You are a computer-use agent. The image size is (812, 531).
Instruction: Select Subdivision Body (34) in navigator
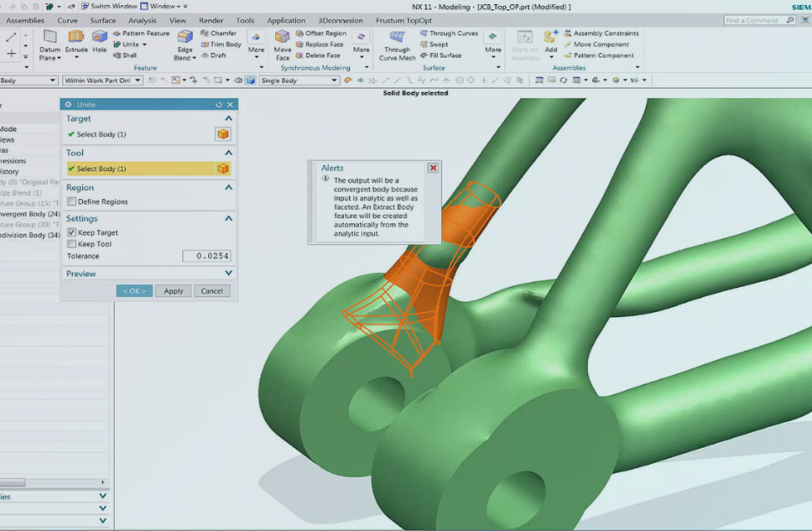pyautogui.click(x=30, y=235)
